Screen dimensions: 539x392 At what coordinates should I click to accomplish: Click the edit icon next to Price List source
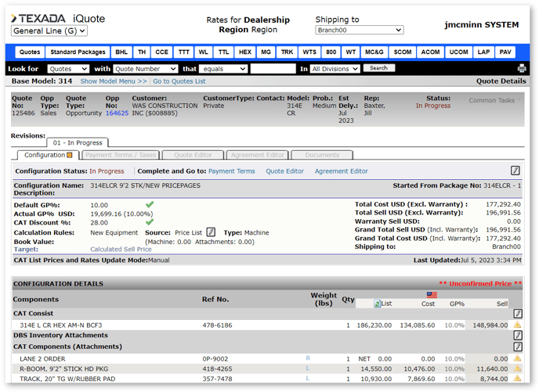pos(211,232)
